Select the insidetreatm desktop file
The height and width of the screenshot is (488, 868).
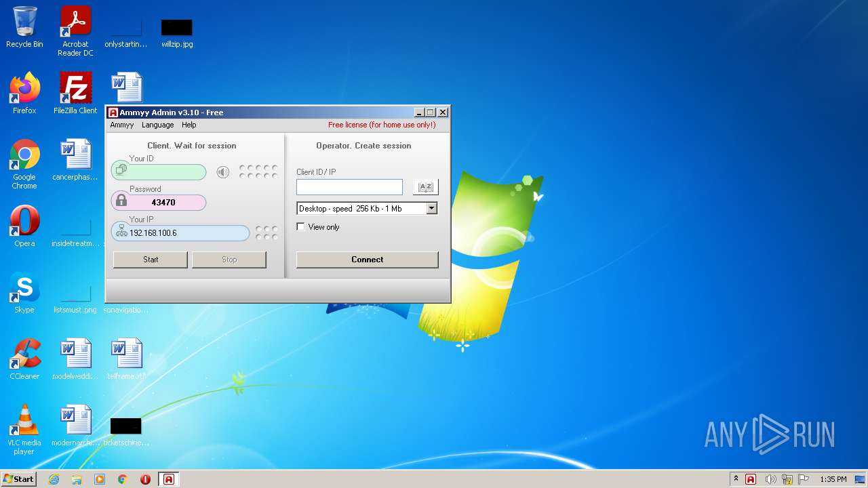(75, 232)
